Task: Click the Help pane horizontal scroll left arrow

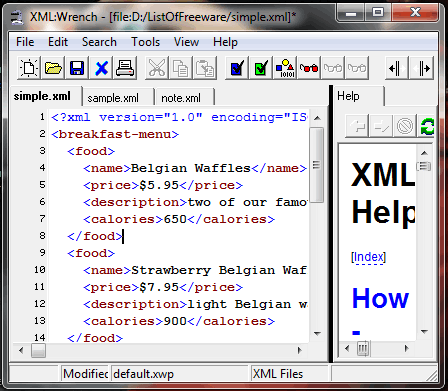Action: coord(347,349)
